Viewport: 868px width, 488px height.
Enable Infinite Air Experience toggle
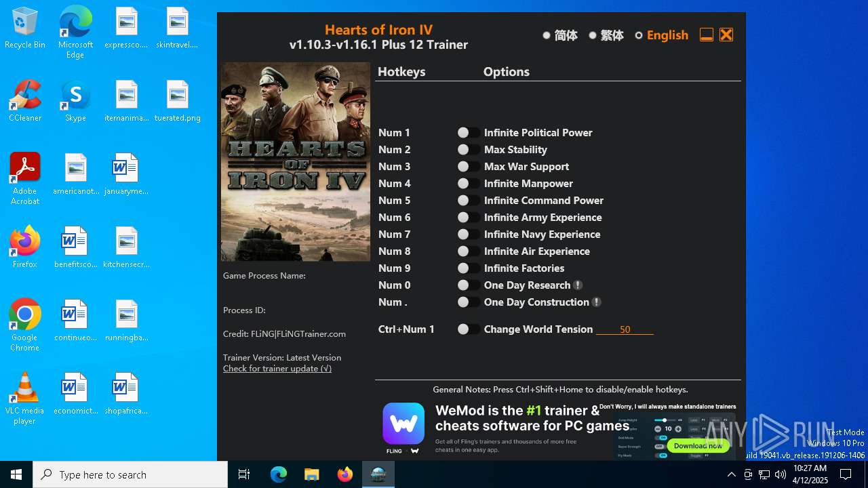[468, 251]
